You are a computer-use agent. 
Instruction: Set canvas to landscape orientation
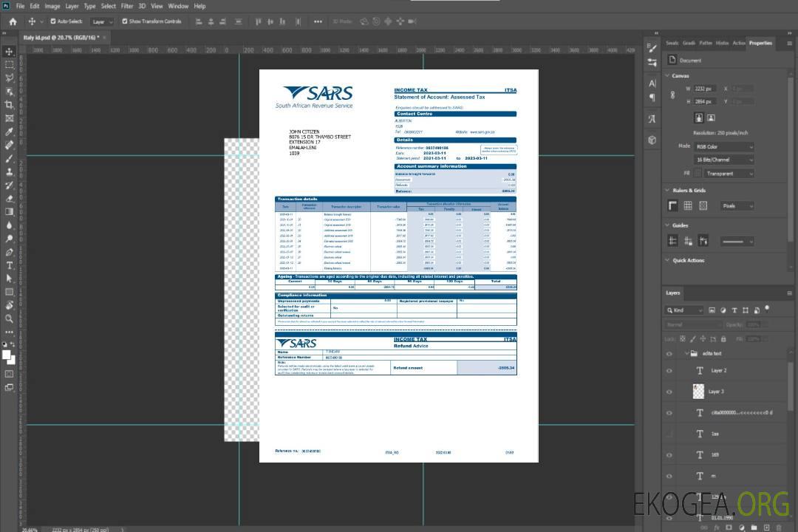711,118
